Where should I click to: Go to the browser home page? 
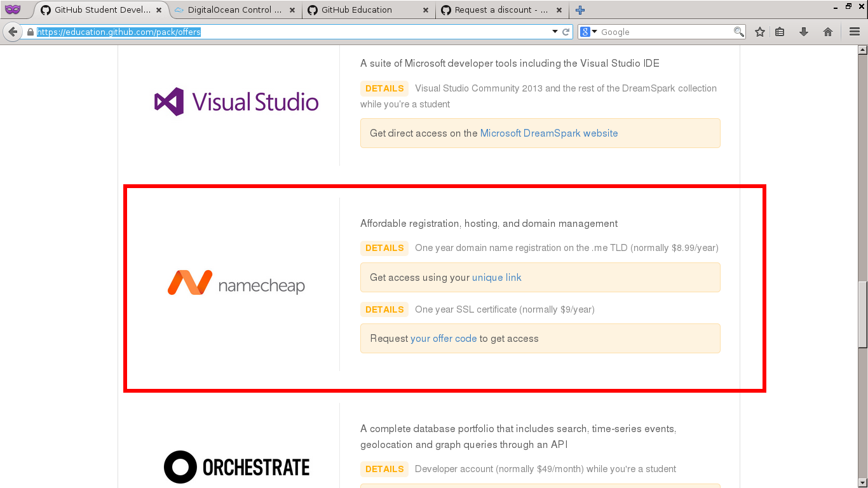tap(827, 32)
